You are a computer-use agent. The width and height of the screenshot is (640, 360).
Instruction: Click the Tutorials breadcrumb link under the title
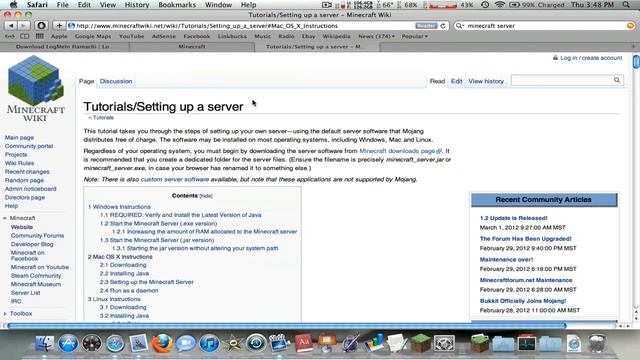pos(103,118)
